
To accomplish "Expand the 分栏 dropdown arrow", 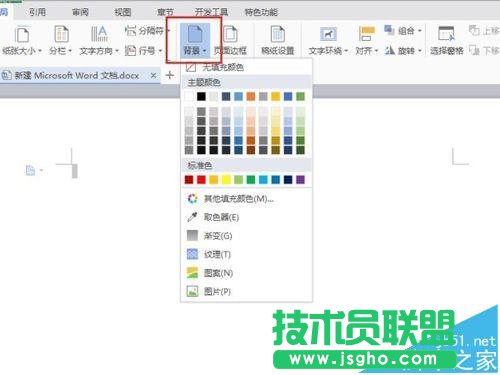I will pos(70,51).
